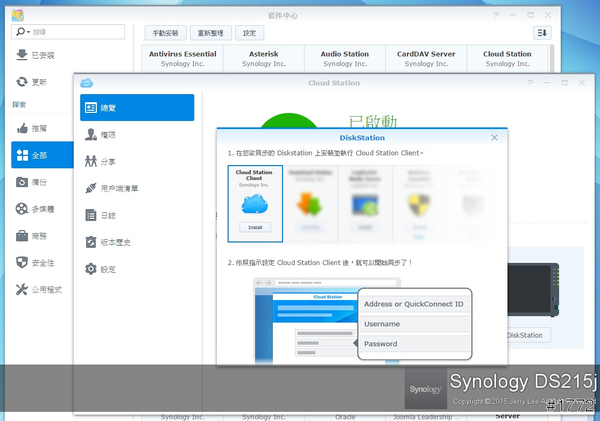This screenshot has height=421, width=600.
Task: Open 用戶端清單 client list in Cloud Station
Action: pos(126,188)
